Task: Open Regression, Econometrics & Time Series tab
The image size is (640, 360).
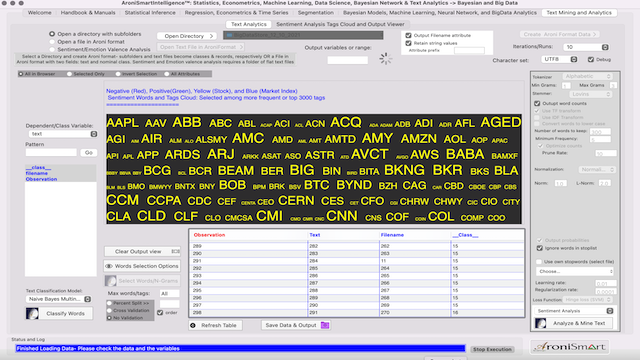Action: [x=236, y=13]
